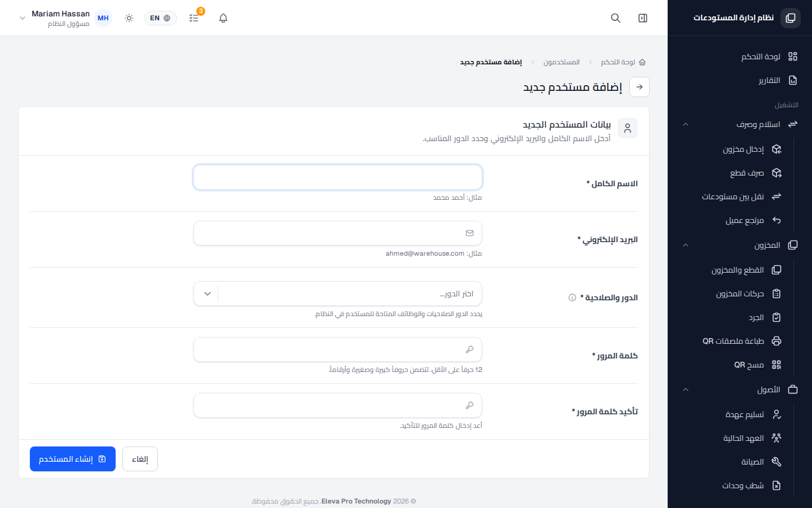Click the الجرد check clipboard icon

coord(776,317)
